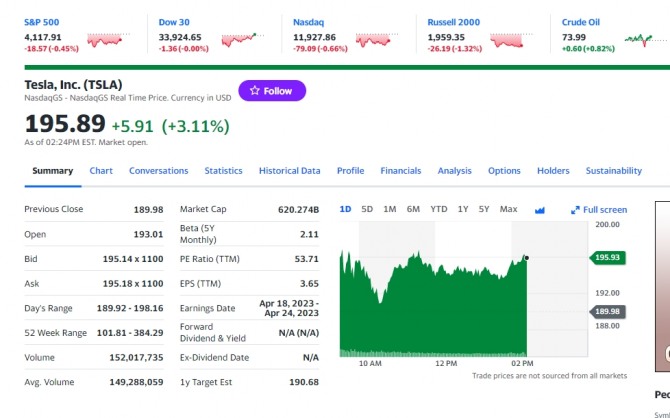Switch chart range to 1M
The width and height of the screenshot is (670, 418).
pyautogui.click(x=390, y=209)
